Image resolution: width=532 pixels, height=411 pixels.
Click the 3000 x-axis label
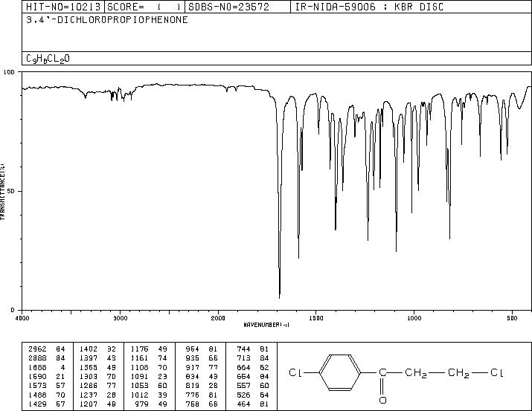(x=120, y=318)
